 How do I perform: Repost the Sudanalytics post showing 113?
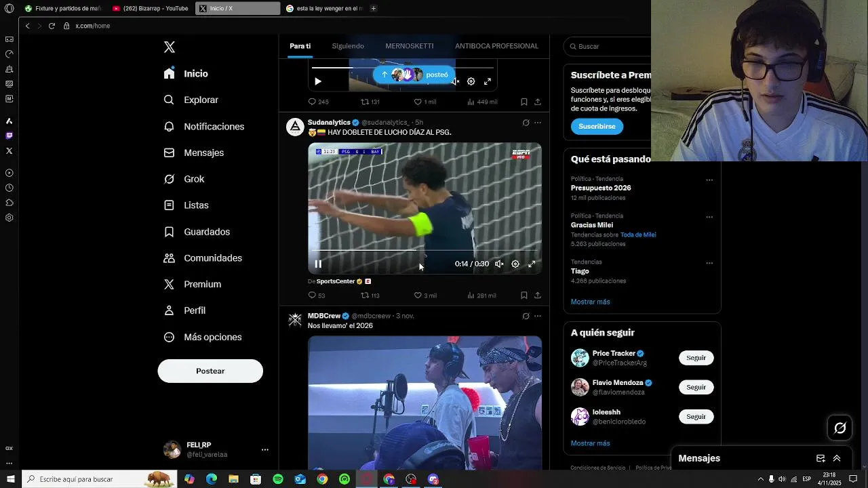click(370, 296)
